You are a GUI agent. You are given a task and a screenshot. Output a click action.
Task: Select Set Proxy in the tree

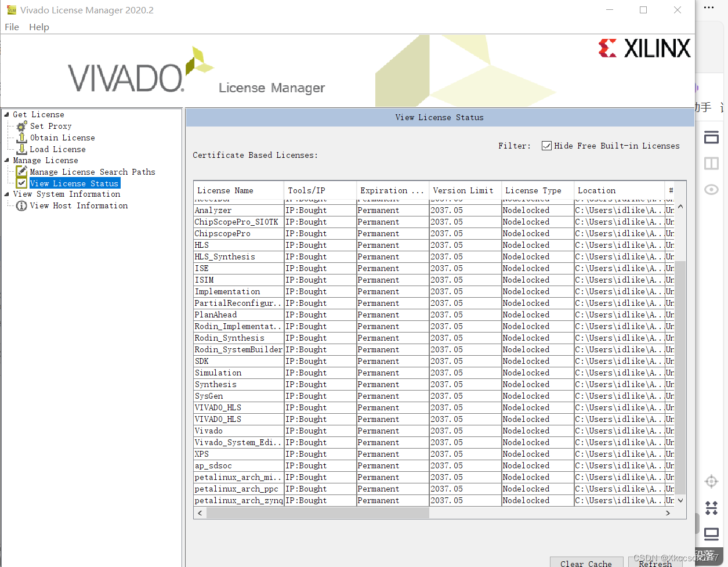click(51, 126)
